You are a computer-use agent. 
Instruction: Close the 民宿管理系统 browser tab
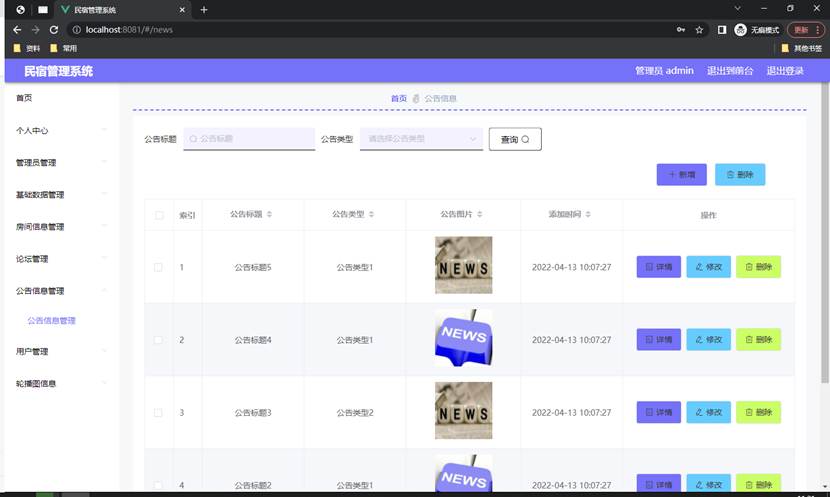[x=182, y=10]
